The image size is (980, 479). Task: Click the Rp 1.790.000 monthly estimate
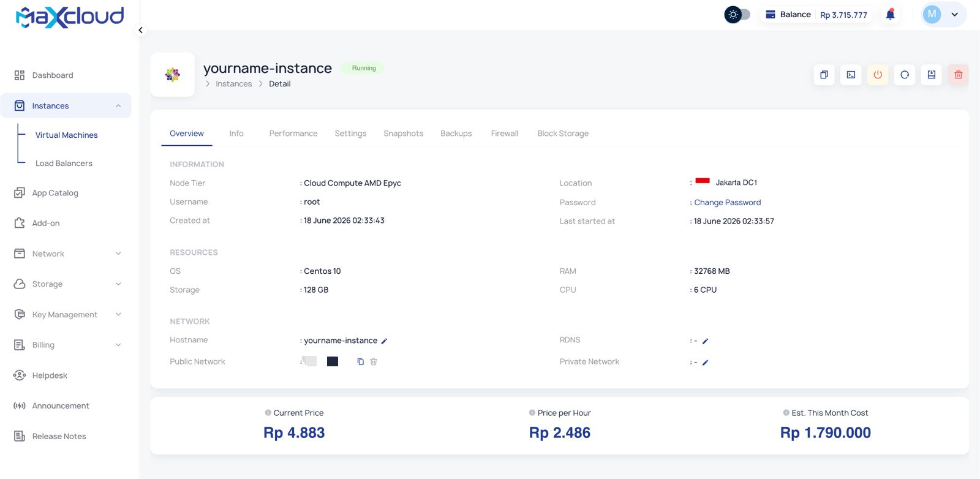click(826, 433)
